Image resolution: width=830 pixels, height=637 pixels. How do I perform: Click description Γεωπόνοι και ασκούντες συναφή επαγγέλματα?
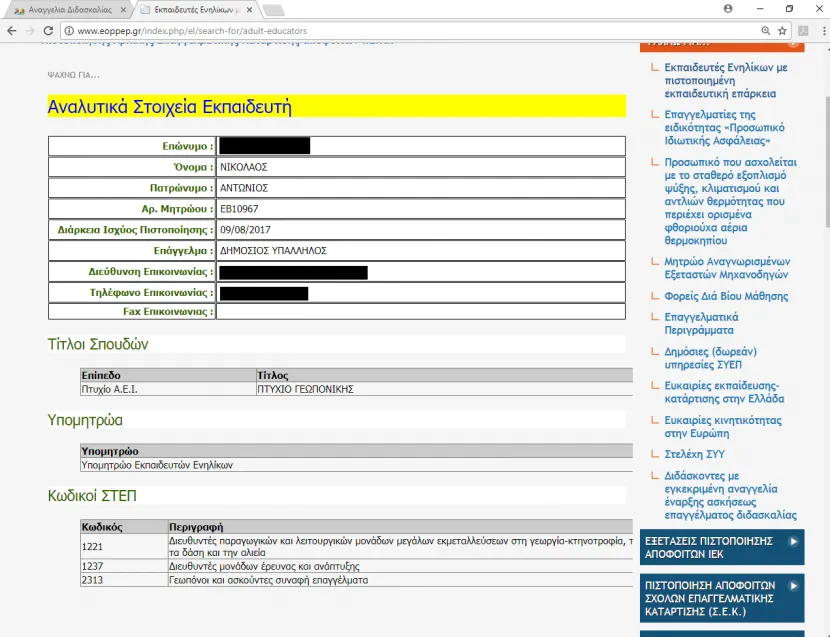click(x=268, y=580)
